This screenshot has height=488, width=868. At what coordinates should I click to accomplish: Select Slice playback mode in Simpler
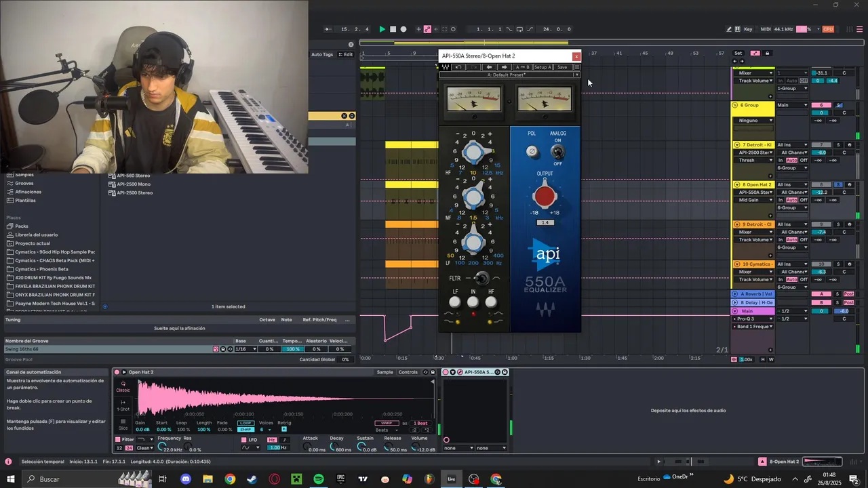pyautogui.click(x=123, y=424)
